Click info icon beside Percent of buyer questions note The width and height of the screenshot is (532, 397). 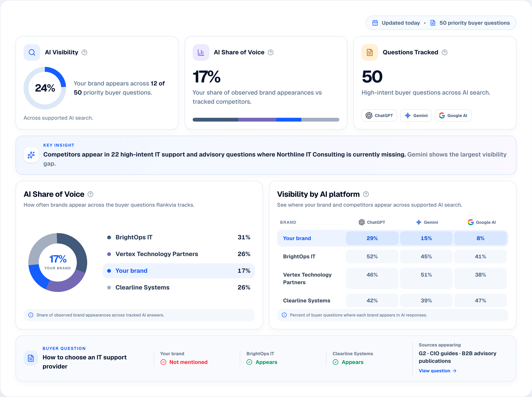tap(284, 315)
